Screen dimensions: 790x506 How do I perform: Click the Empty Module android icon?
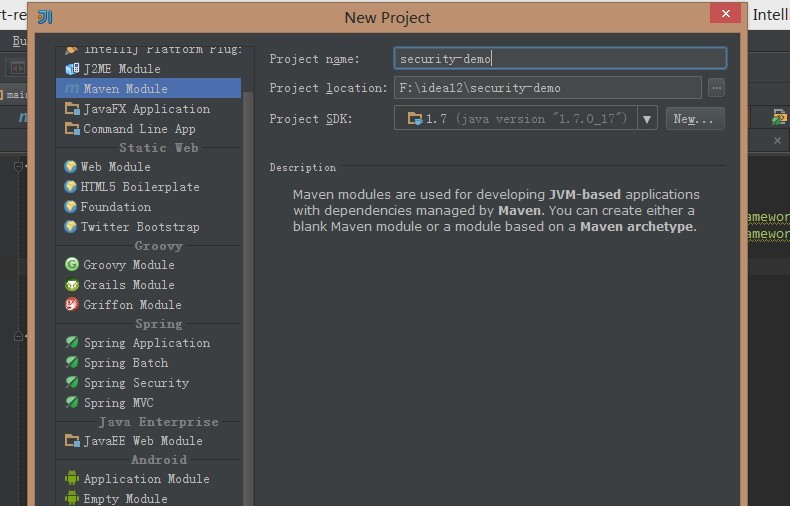point(72,498)
